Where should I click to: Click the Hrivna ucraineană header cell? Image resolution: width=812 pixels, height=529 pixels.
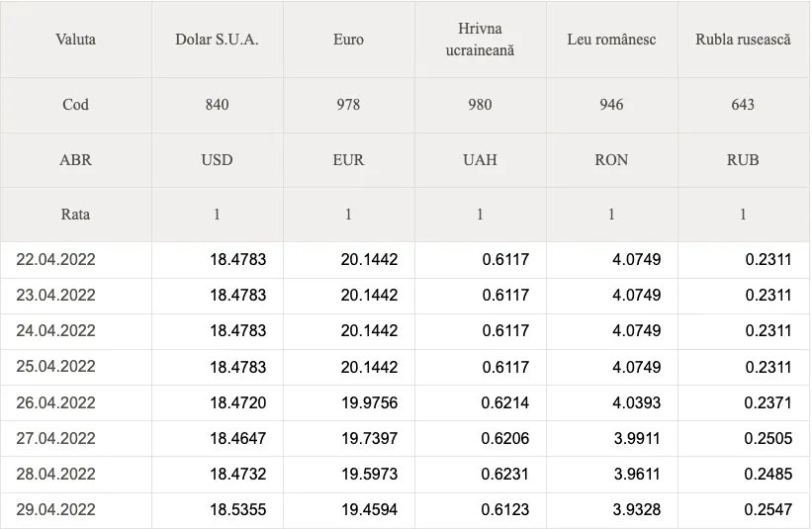click(480, 40)
